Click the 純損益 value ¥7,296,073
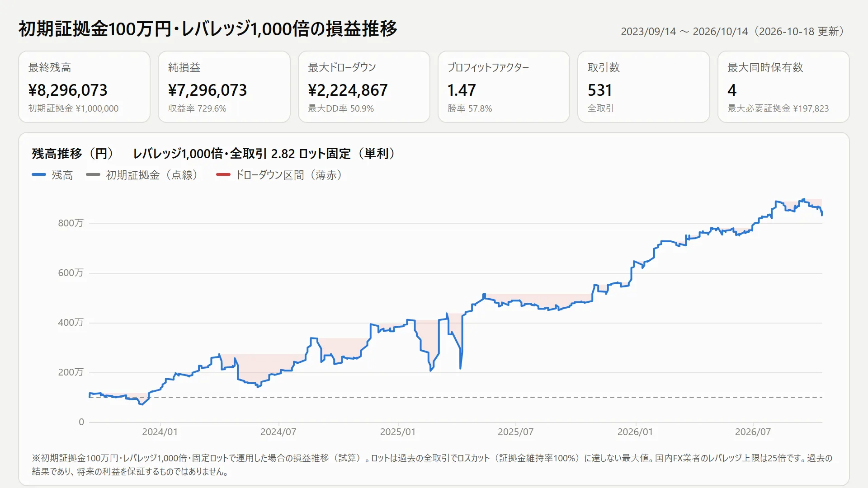This screenshot has width=868, height=488. [208, 90]
